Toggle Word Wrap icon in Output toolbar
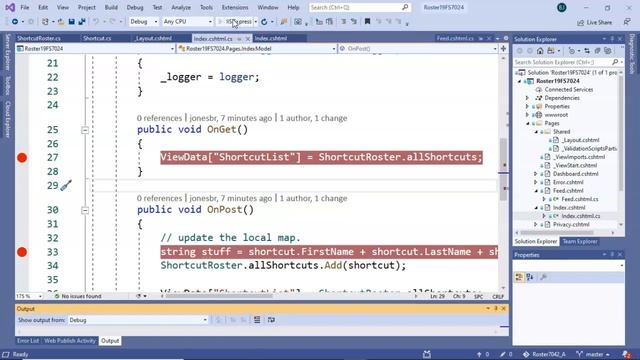Viewport: 640px width, 360px height. point(271,320)
